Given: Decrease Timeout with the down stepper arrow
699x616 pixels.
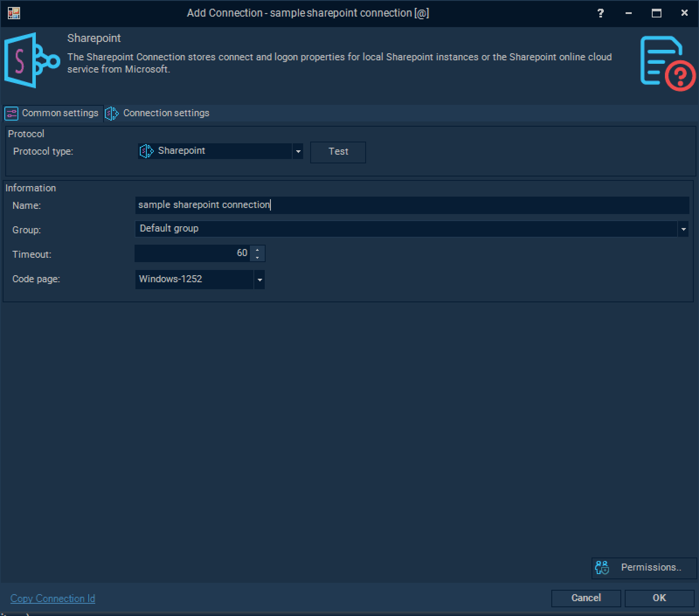Looking at the screenshot, I should [257, 257].
